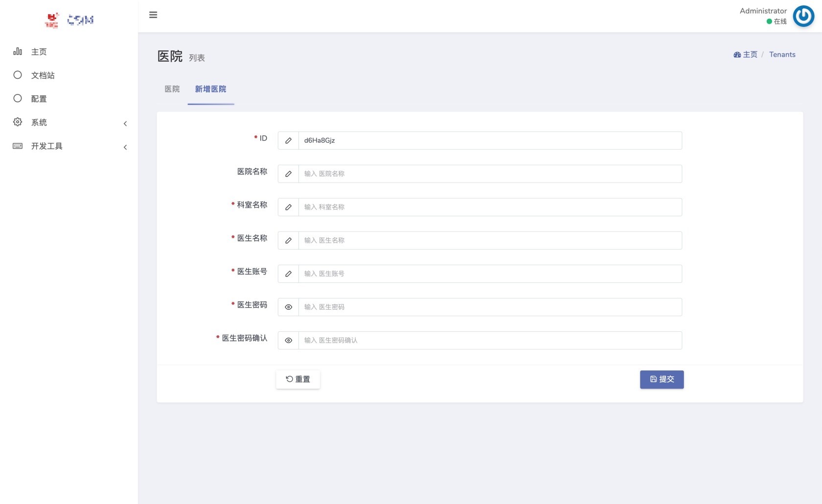822x504 pixels.
Task: Click the 医院 page heading
Action: (170, 56)
